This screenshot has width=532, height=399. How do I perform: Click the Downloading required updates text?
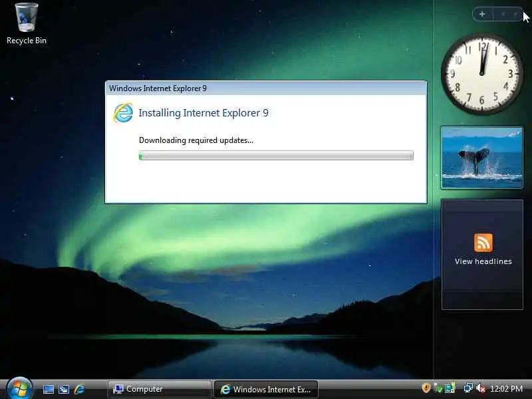196,140
